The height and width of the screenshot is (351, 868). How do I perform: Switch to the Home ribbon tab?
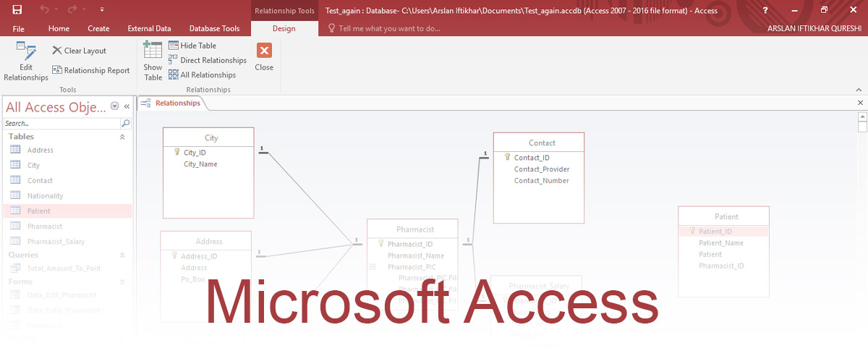pyautogui.click(x=59, y=29)
